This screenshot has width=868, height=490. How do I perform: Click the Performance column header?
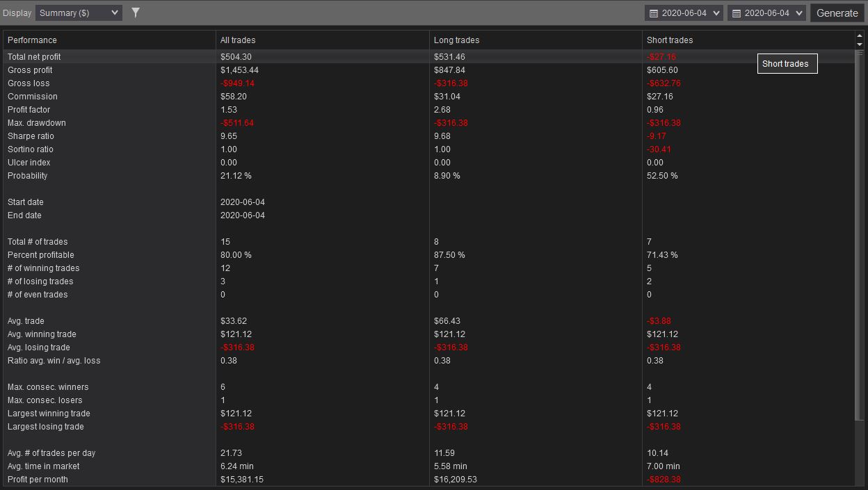[32, 40]
